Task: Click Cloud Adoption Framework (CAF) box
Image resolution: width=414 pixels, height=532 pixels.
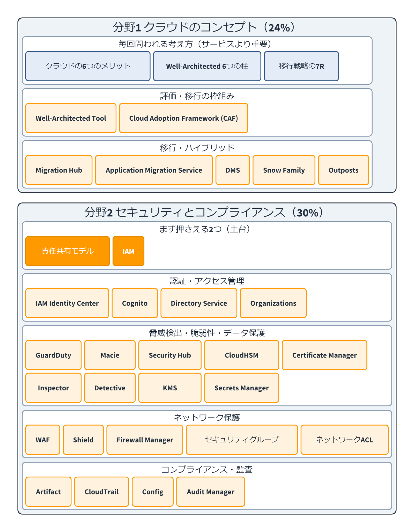Action: tap(183, 118)
